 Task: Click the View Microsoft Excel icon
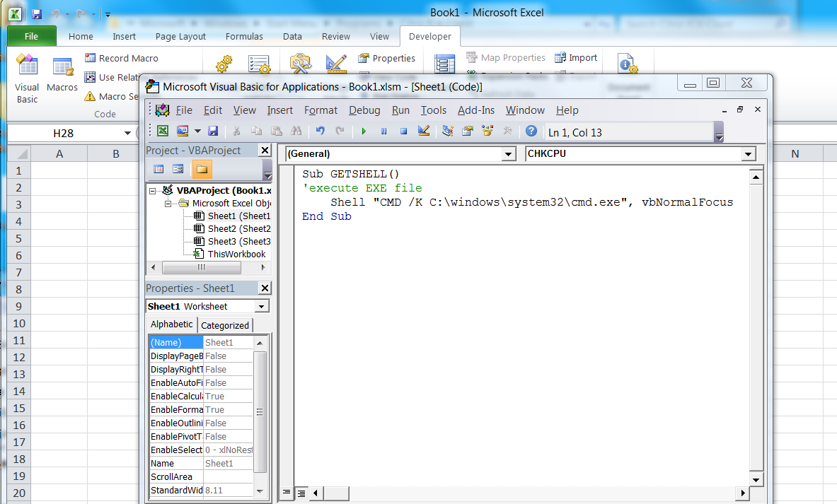click(x=162, y=131)
